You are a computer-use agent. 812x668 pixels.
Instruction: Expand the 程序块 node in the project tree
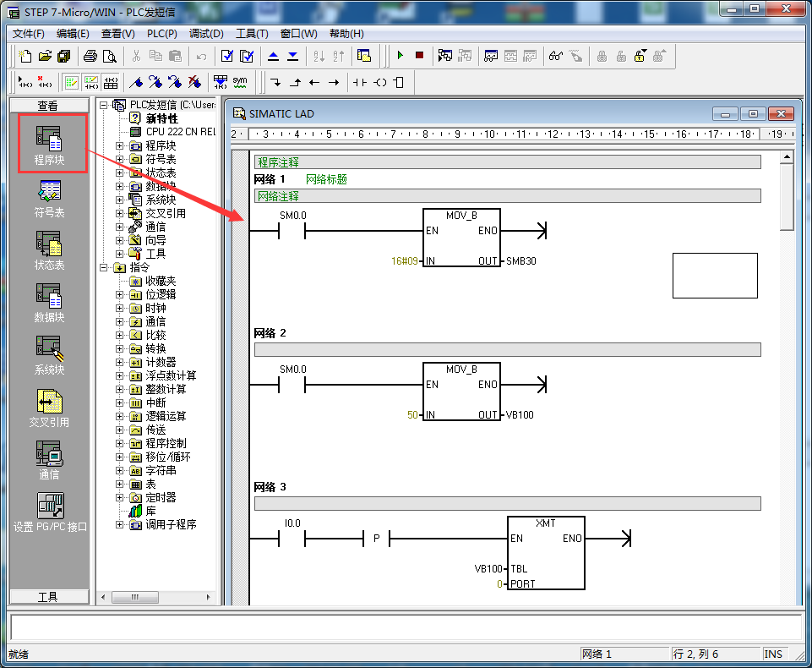[120, 145]
